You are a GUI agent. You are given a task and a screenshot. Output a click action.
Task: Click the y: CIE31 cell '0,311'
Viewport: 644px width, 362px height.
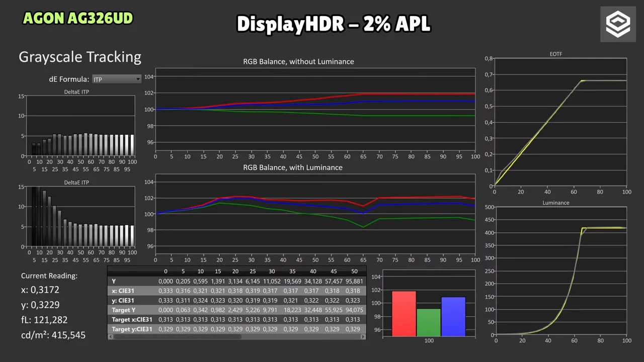point(183,301)
